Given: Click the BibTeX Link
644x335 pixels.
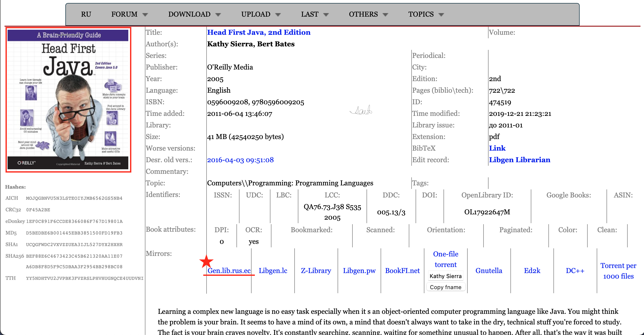Looking at the screenshot, I should (497, 148).
